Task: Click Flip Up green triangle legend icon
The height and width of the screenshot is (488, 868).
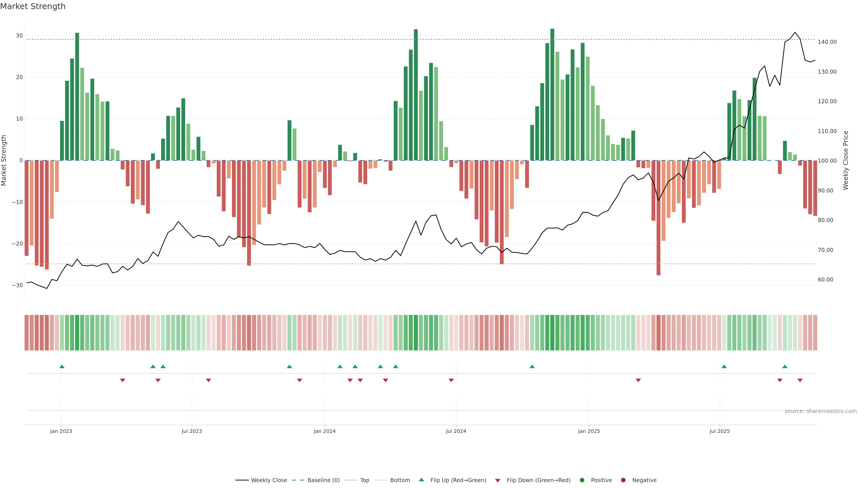Action: pyautogui.click(x=421, y=480)
